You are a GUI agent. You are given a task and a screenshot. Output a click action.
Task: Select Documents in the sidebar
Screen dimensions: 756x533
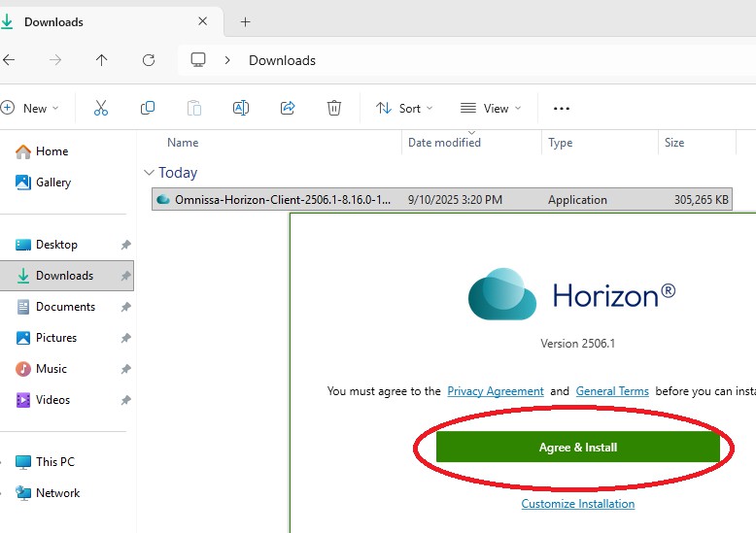65,307
